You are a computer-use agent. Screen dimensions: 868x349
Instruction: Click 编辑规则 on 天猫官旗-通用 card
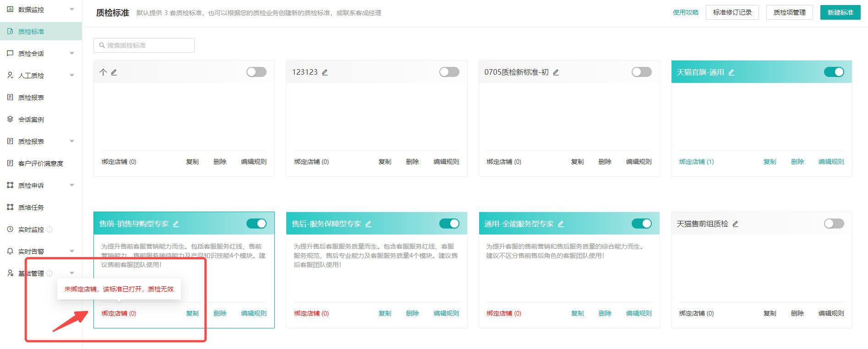click(831, 162)
